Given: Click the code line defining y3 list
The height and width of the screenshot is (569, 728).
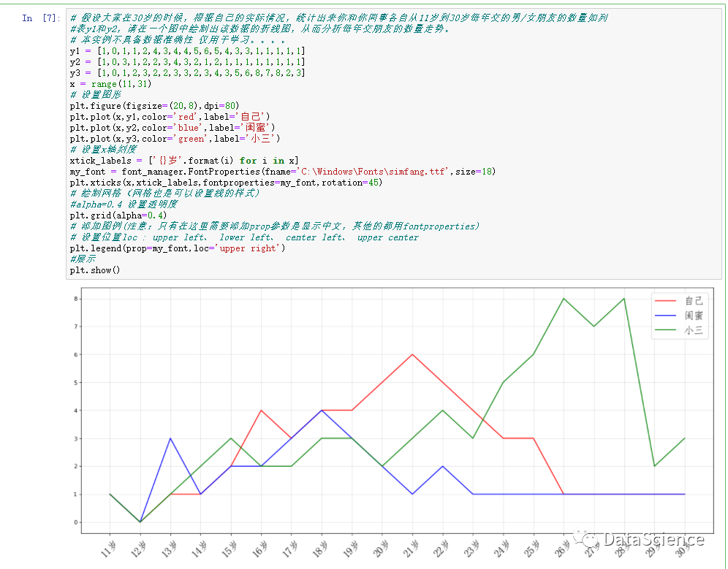Looking at the screenshot, I should [188, 73].
